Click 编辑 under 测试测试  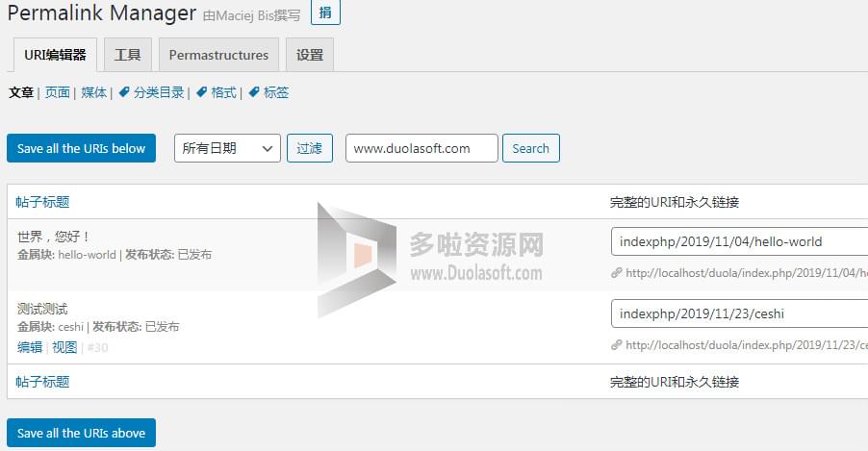pyautogui.click(x=30, y=347)
